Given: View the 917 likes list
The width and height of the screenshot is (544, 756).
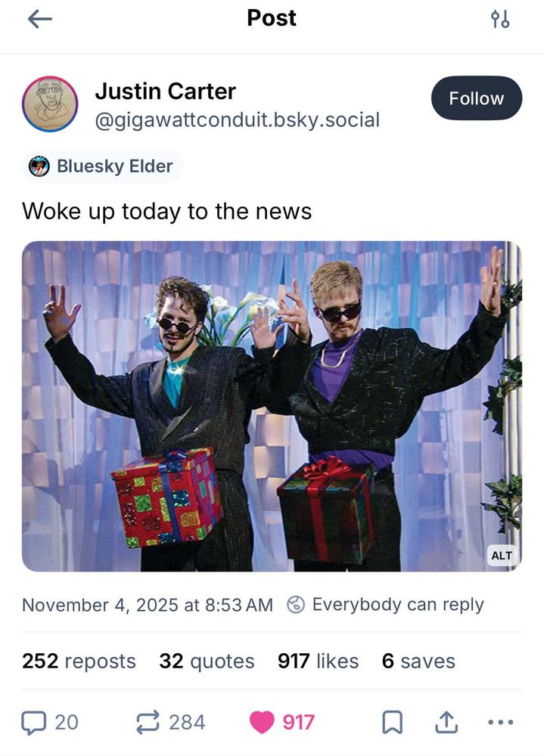Looking at the screenshot, I should tap(318, 661).
